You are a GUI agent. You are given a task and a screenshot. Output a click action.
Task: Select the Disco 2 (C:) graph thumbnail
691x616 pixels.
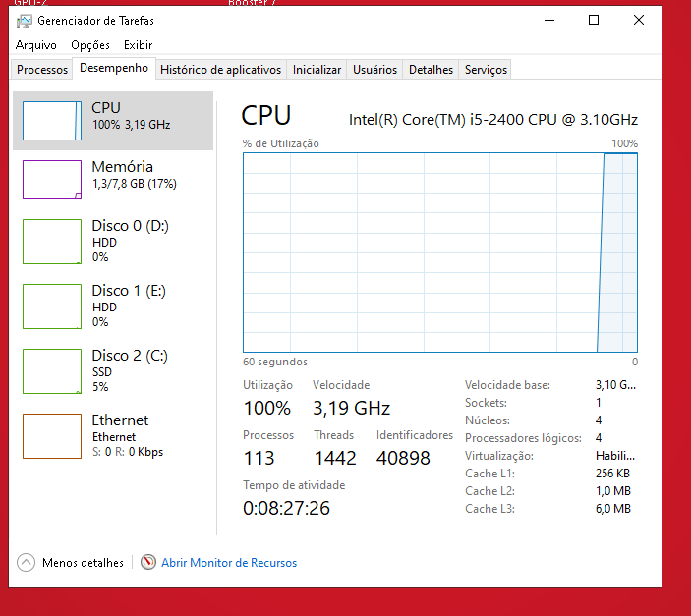(52, 371)
